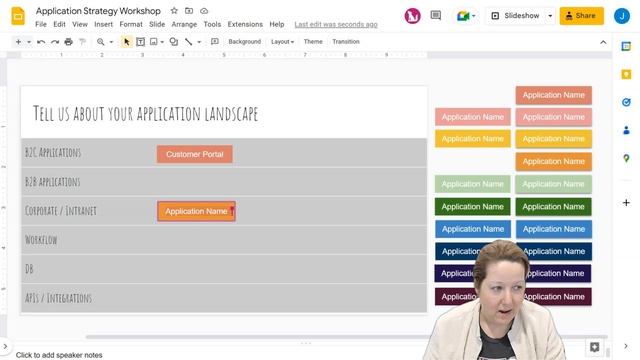This screenshot has width=640, height=360.
Task: Open the Explore button at bottom right
Action: coord(594,347)
